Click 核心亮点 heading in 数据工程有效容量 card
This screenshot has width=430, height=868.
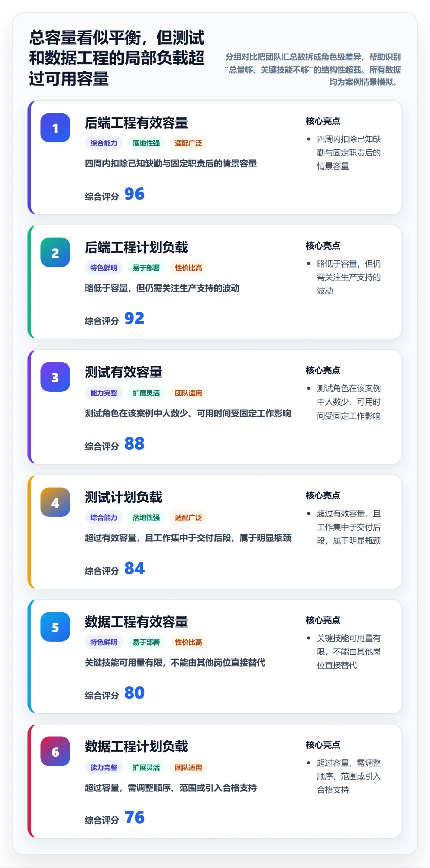323,620
